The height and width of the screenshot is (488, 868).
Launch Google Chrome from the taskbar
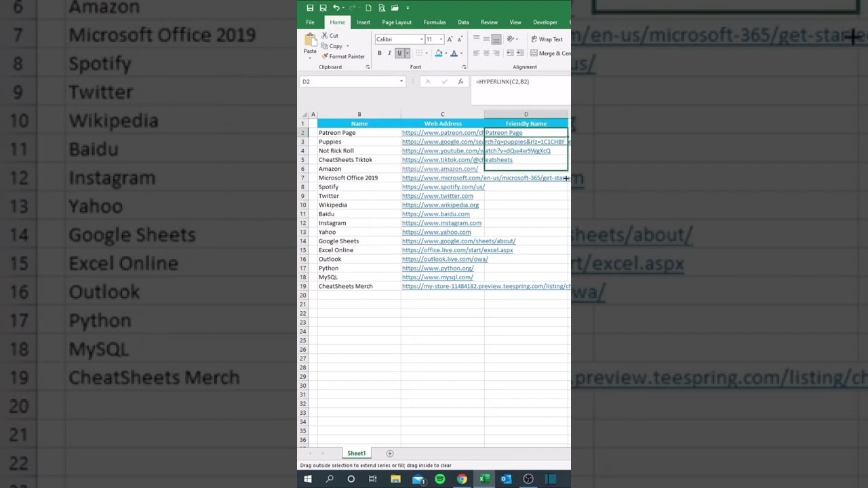[462, 479]
